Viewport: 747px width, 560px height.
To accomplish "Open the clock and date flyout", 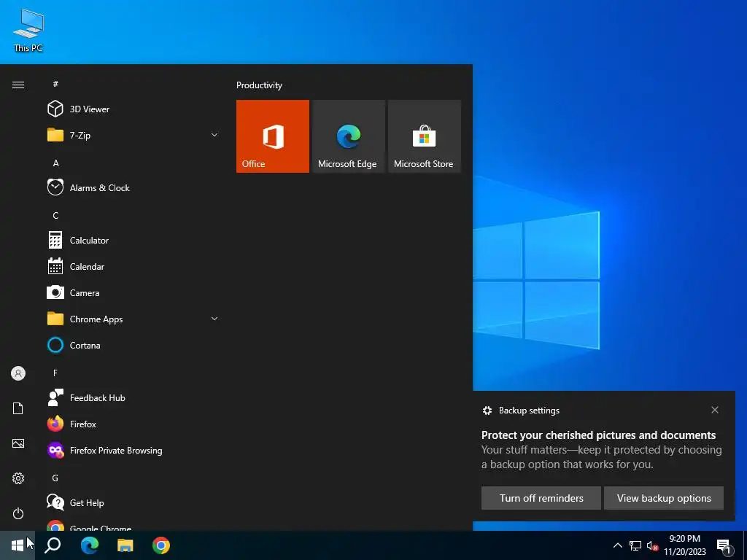I will pos(685,545).
